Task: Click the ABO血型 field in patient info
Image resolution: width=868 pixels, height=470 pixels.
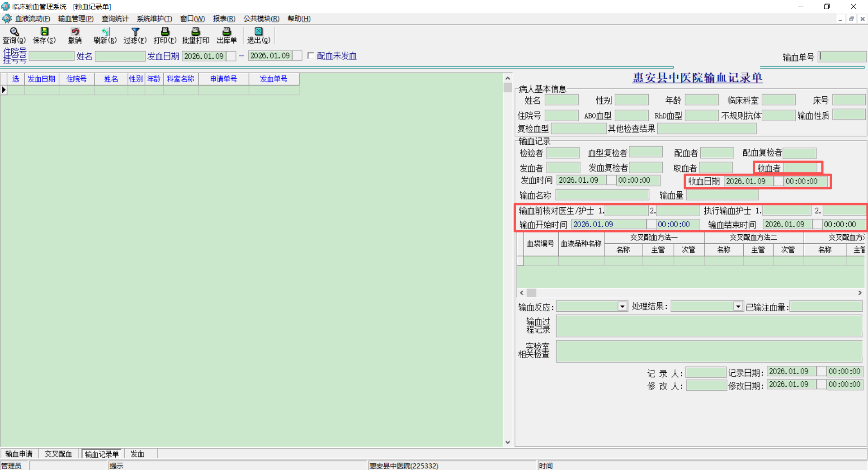Action: click(632, 115)
